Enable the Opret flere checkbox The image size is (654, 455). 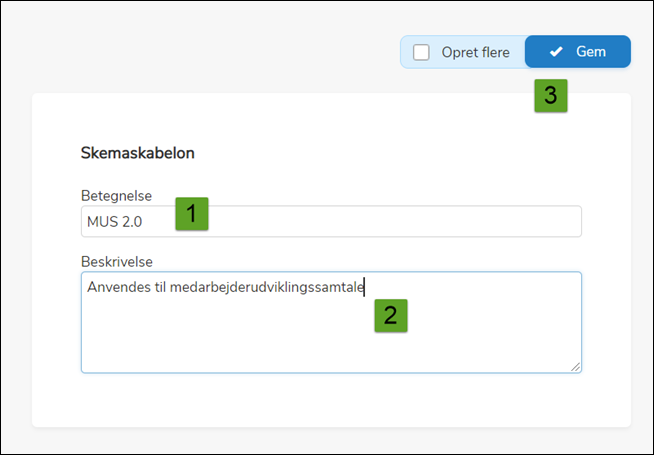[422, 52]
